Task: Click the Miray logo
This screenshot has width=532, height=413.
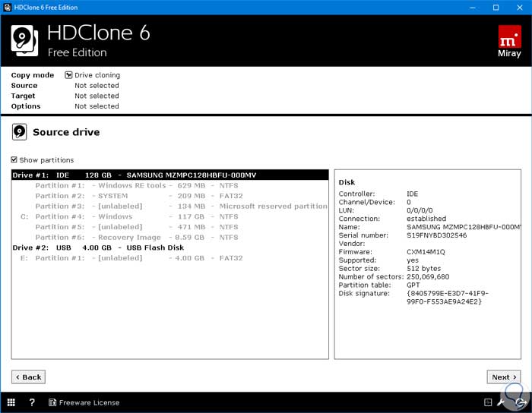Action: coord(509,41)
